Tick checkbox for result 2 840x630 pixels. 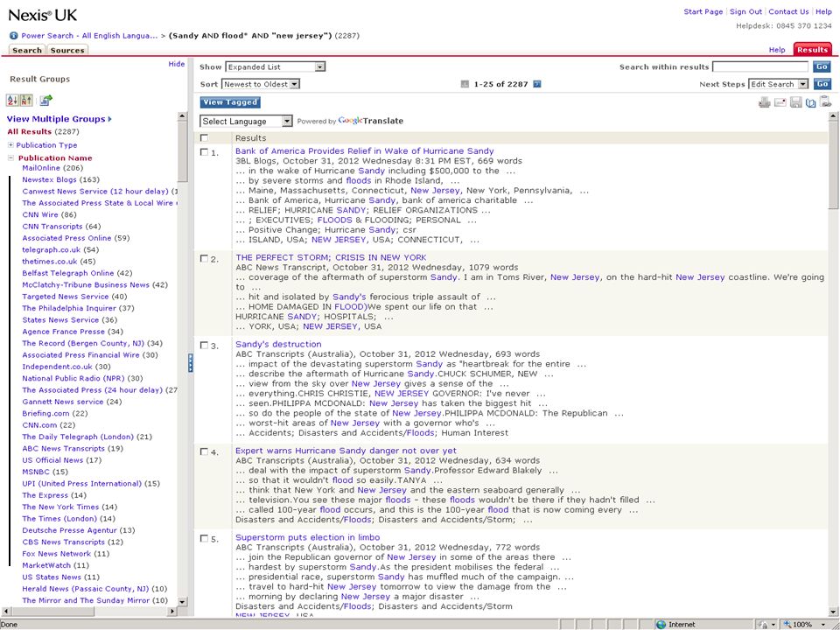[204, 259]
